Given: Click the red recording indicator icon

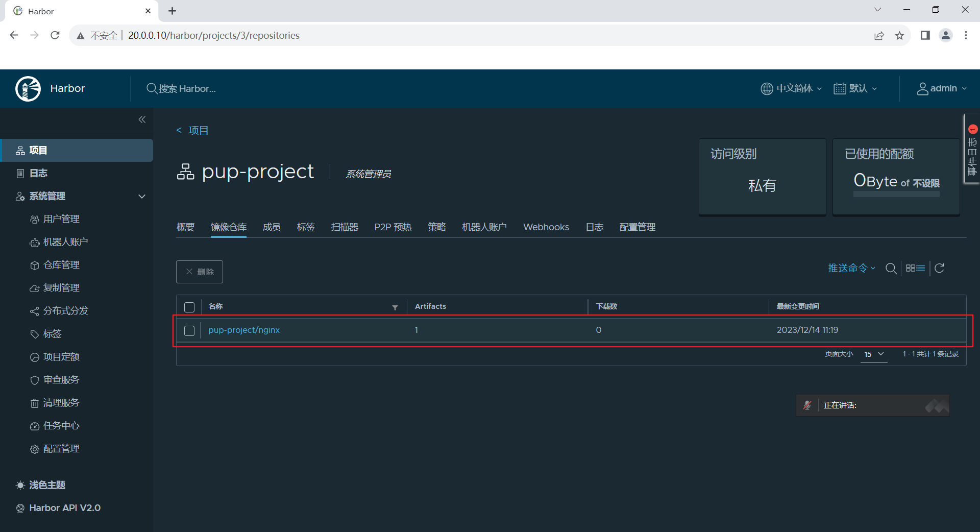Looking at the screenshot, I should click(973, 129).
